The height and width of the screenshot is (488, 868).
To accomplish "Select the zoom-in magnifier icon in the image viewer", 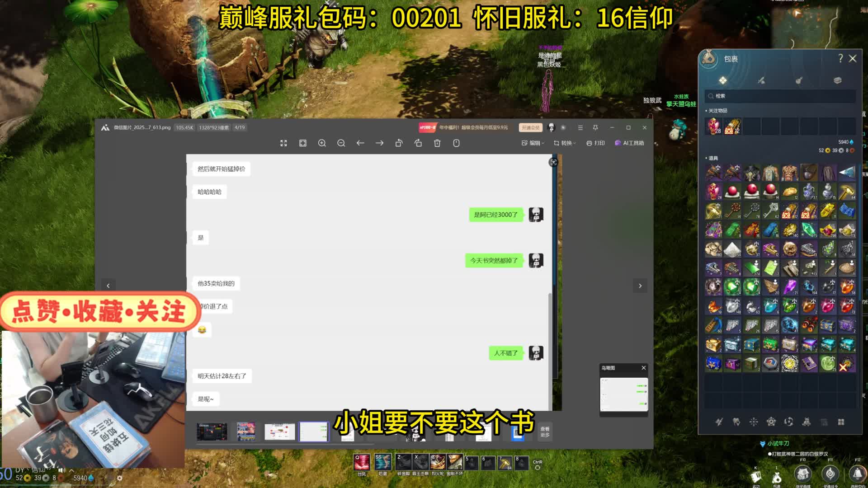I will 322,143.
